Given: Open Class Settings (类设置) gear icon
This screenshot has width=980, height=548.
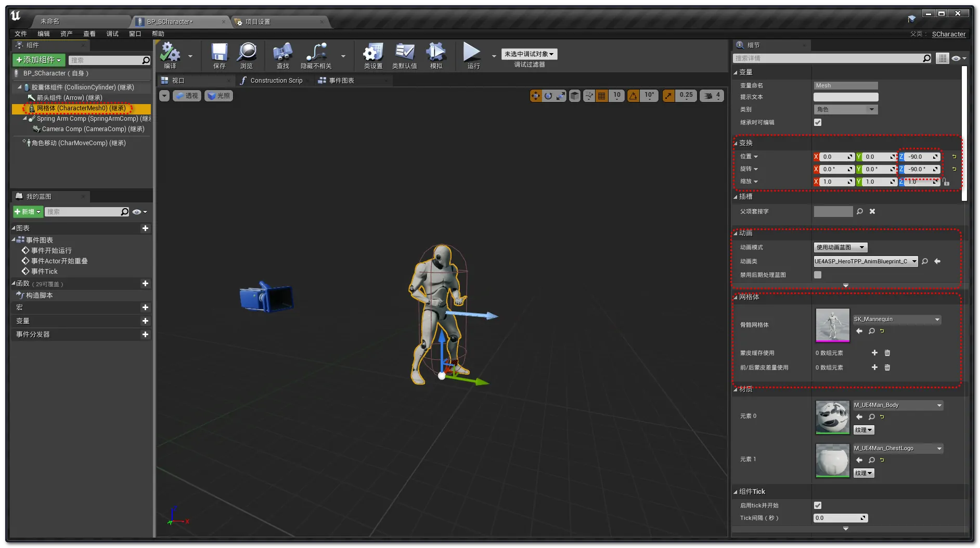Looking at the screenshot, I should [373, 55].
